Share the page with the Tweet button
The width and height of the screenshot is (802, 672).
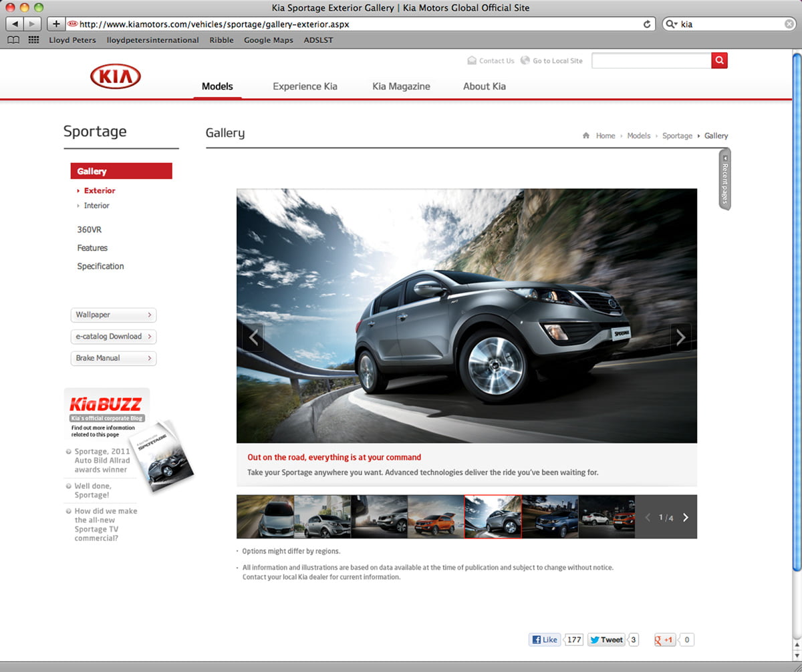pyautogui.click(x=606, y=639)
